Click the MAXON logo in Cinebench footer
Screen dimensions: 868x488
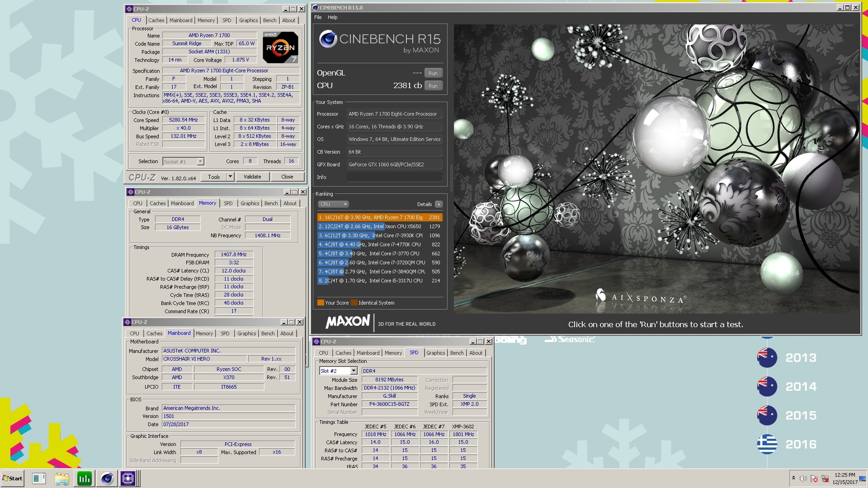point(348,322)
